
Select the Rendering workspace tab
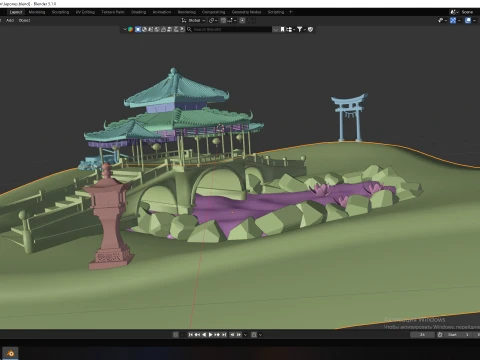[x=187, y=12]
